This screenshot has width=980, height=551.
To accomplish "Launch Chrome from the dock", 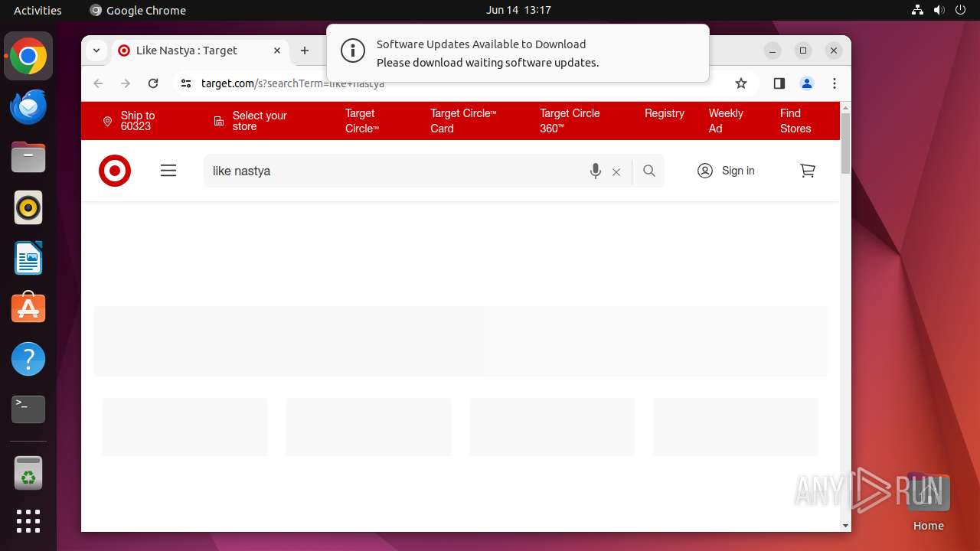I will coord(28,56).
